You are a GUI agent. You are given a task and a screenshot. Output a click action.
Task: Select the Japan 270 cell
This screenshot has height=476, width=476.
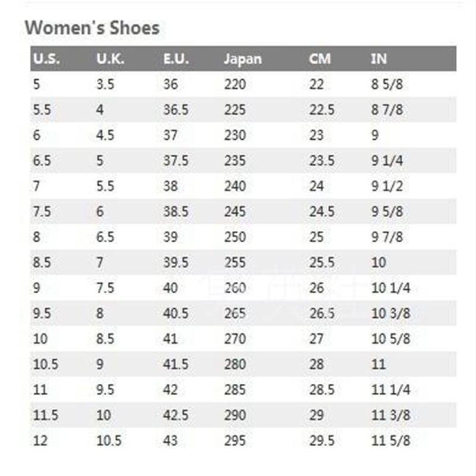[x=235, y=339]
